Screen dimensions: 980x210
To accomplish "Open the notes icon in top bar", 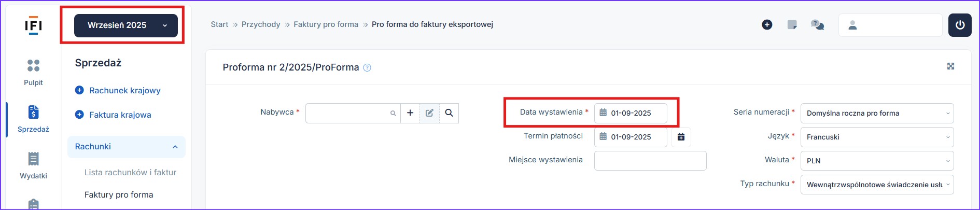I will (792, 25).
